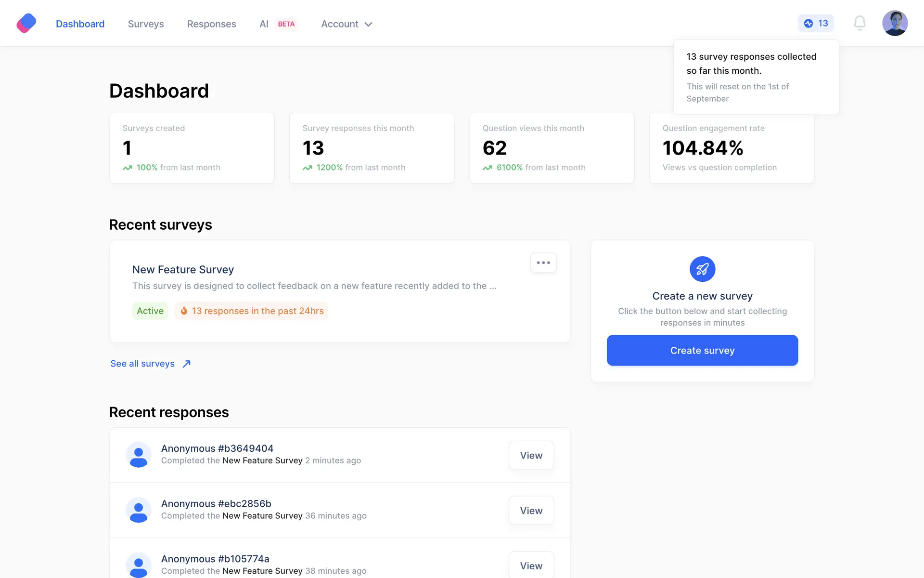Click the arrow icon next to See all surveys

pyautogui.click(x=187, y=364)
